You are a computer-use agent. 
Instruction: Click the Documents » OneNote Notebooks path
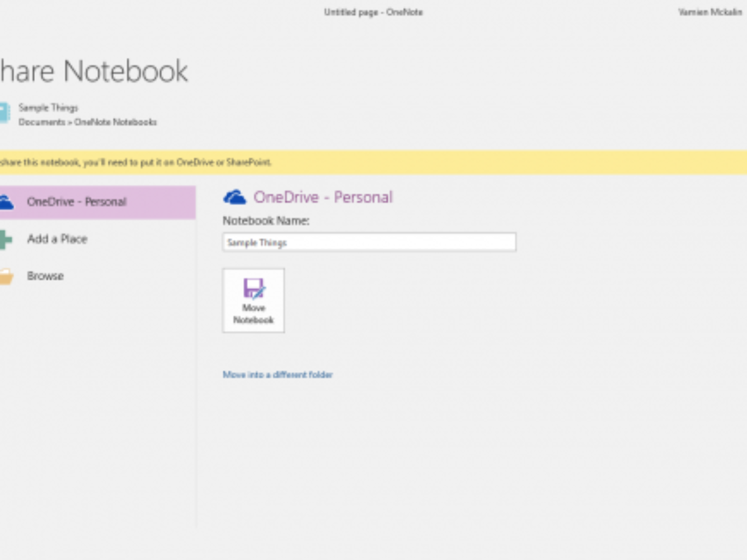[x=88, y=123]
